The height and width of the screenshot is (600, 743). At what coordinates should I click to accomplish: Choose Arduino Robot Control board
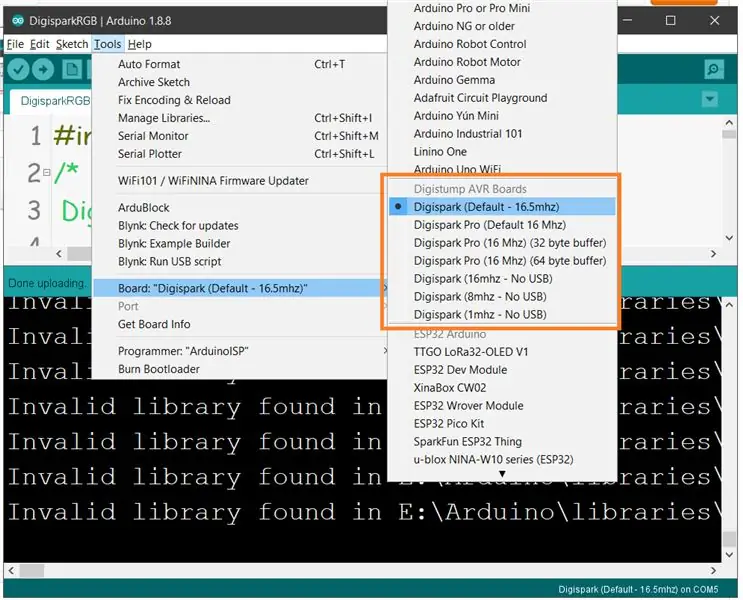pyautogui.click(x=502, y=44)
